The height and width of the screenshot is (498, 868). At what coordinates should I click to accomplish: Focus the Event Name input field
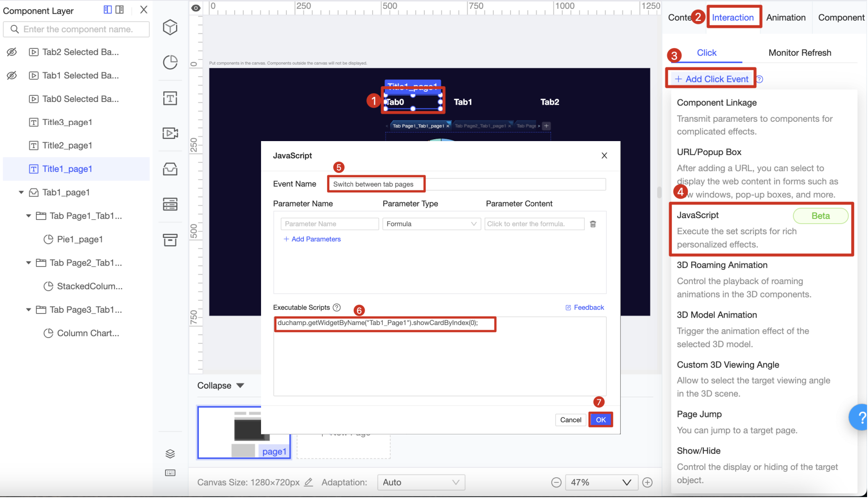point(467,184)
